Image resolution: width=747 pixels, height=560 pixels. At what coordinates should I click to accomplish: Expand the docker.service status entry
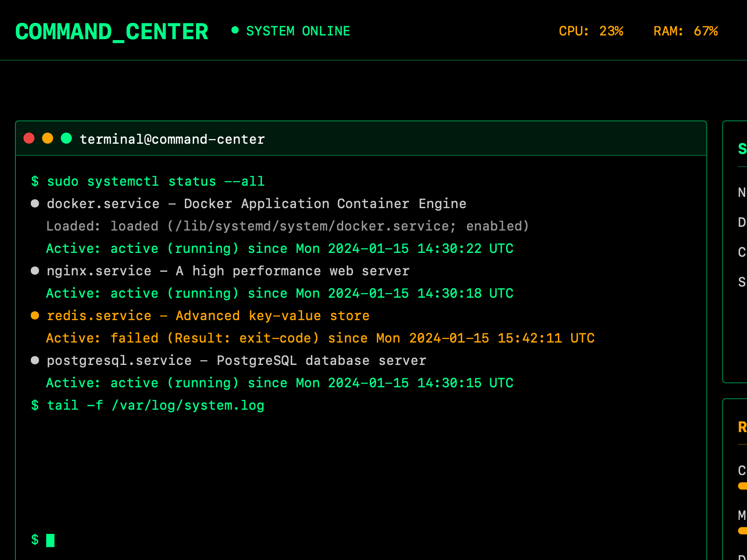click(257, 203)
